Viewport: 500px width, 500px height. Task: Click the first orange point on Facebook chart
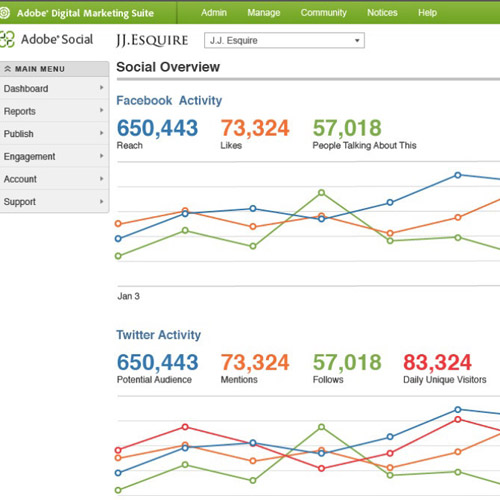(x=118, y=224)
